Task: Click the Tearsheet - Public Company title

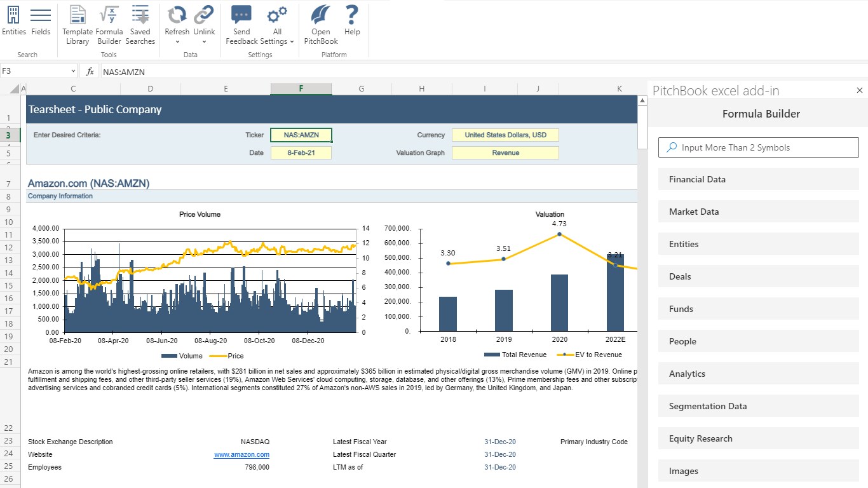Action: 95,109
